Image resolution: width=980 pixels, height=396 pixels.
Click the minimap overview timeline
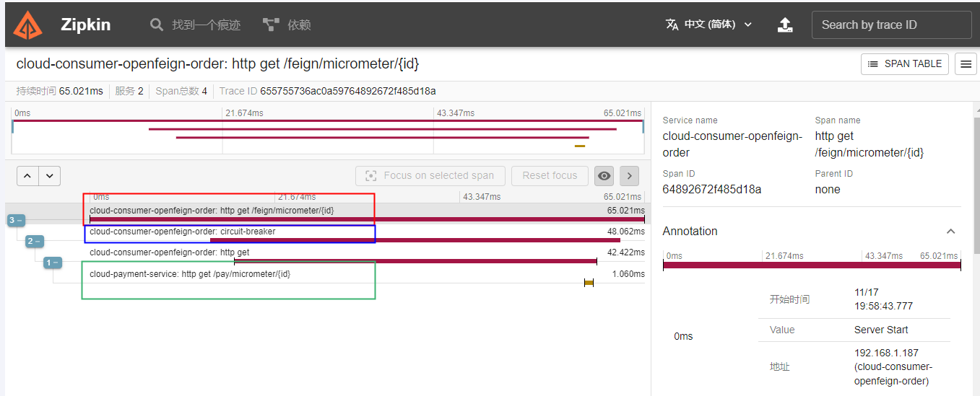pos(327,131)
